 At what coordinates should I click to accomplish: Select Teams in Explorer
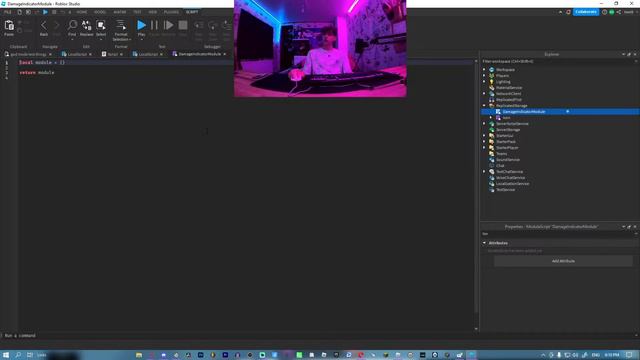tap(501, 154)
